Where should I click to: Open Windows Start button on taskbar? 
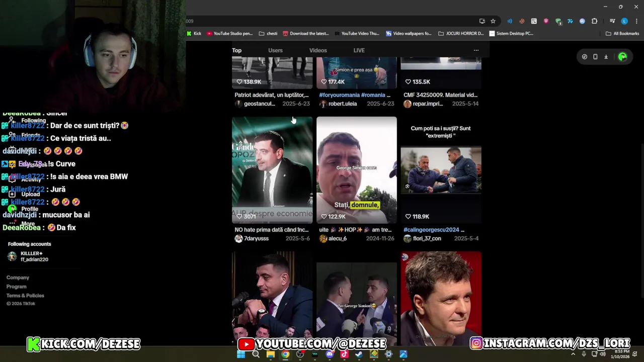(x=241, y=354)
